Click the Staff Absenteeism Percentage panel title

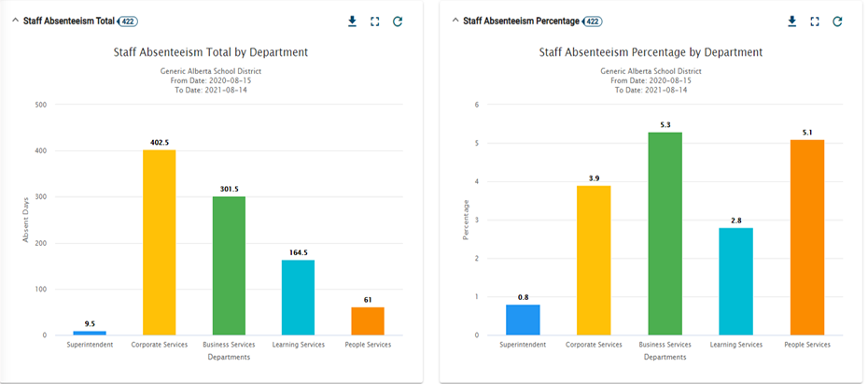(520, 21)
